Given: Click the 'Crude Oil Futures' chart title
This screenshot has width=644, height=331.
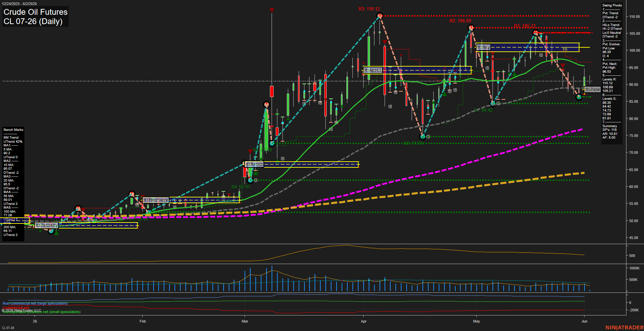Looking at the screenshot, I should (36, 12).
